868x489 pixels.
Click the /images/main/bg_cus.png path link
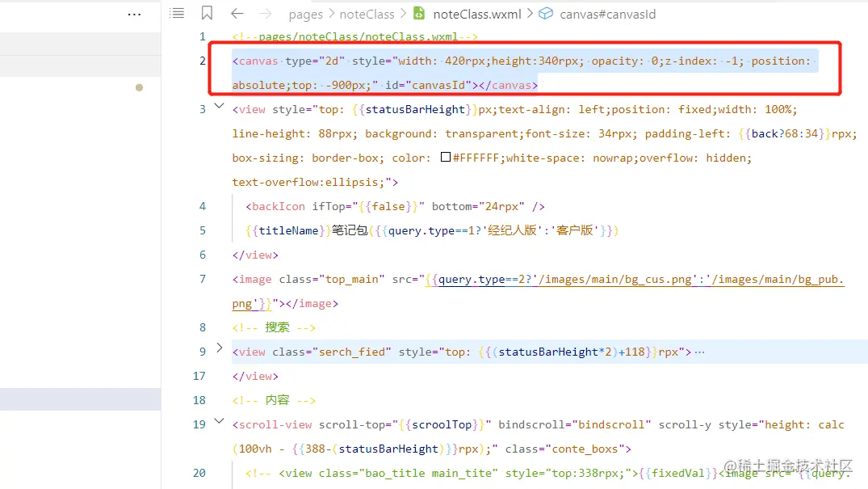pyautogui.click(x=615, y=280)
